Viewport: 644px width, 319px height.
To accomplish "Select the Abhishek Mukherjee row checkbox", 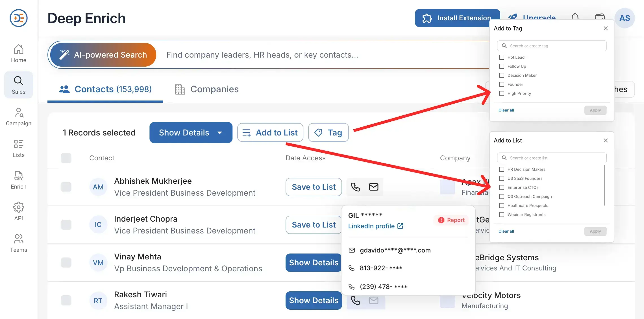I will (66, 187).
